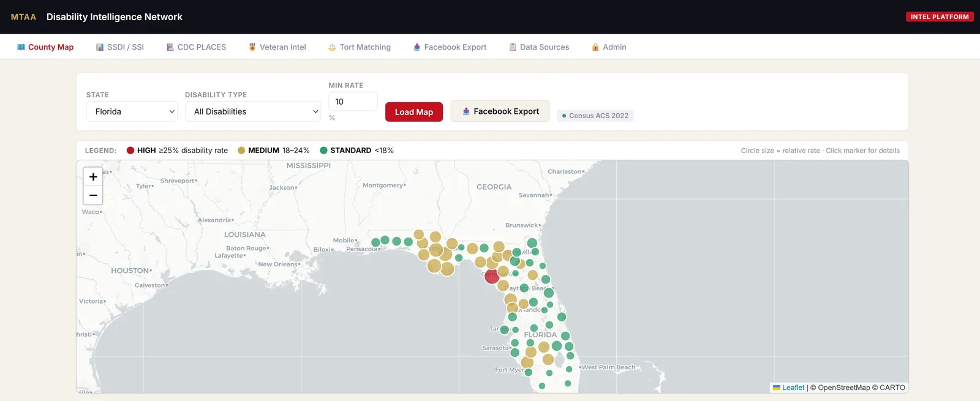Click the Admin tab's lock icon
980x401 pixels.
click(x=595, y=47)
